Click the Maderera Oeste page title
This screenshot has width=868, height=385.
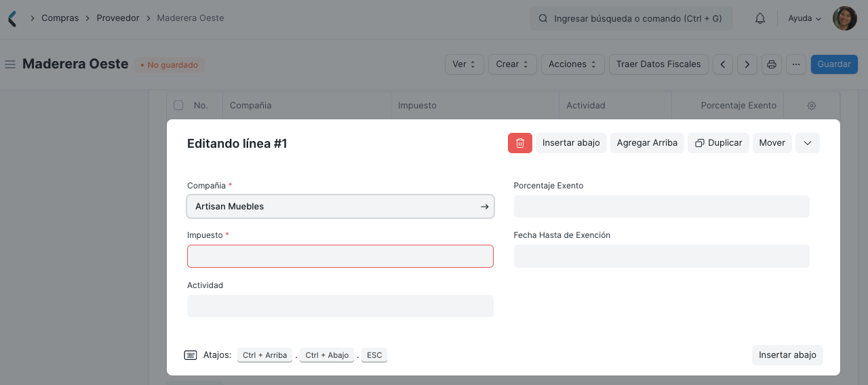tap(75, 64)
